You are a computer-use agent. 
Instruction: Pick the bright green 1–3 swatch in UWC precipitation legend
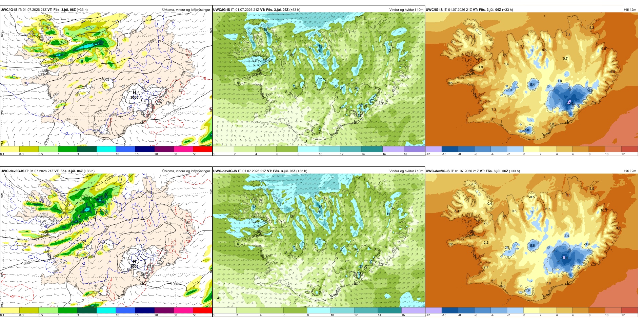click(x=67, y=149)
